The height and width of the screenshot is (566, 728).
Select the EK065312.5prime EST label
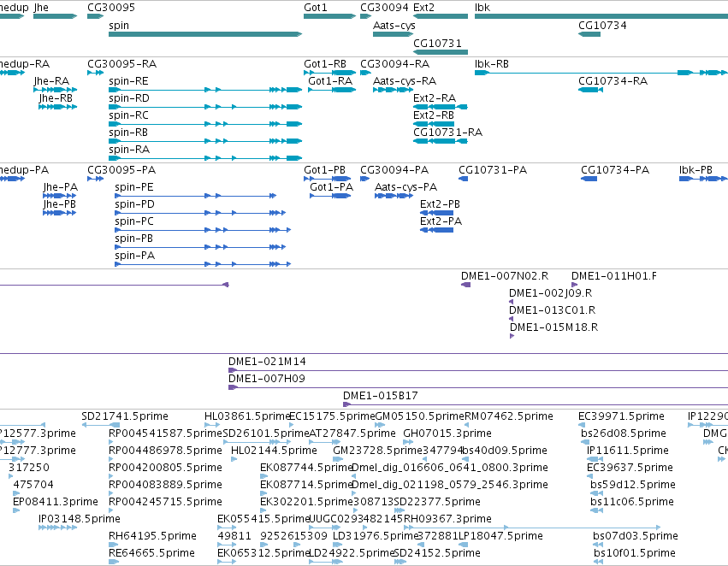coord(263,553)
